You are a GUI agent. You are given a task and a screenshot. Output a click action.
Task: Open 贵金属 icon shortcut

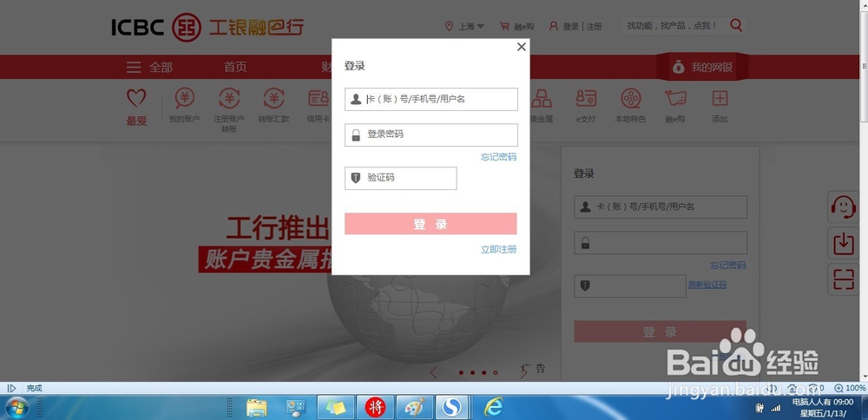tap(542, 105)
